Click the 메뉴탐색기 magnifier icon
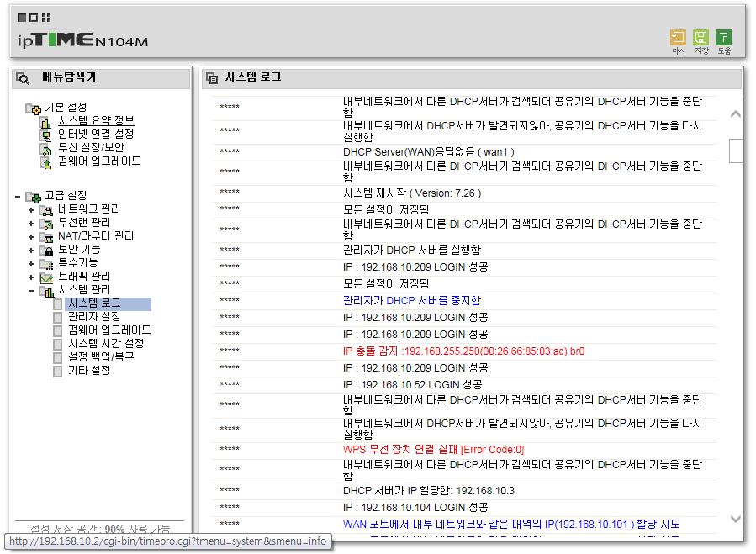The height and width of the screenshot is (554, 756). tap(23, 78)
